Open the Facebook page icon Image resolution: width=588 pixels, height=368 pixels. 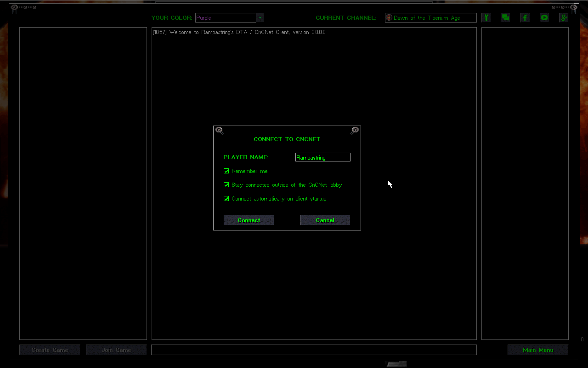pos(525,18)
